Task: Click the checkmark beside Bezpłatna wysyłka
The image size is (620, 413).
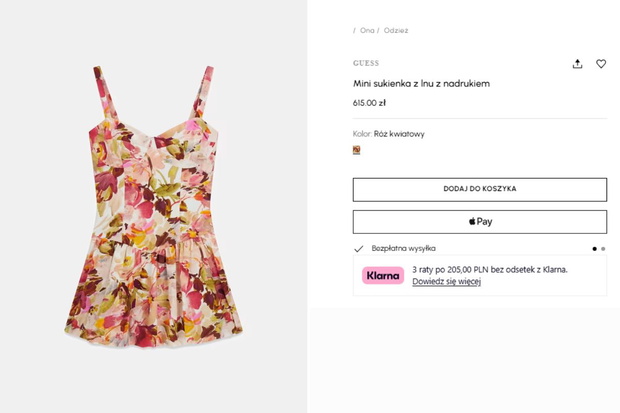Action: pos(359,248)
